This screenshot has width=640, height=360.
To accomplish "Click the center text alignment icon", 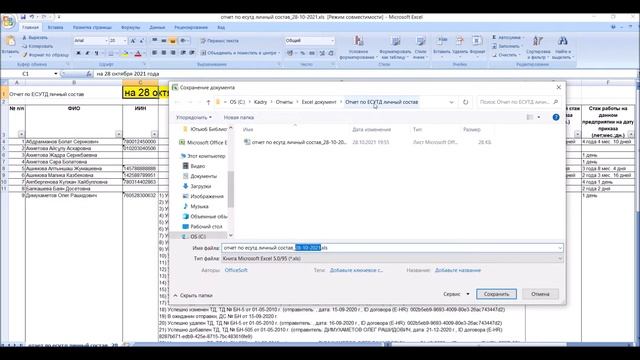I will pyautogui.click(x=164, y=53).
